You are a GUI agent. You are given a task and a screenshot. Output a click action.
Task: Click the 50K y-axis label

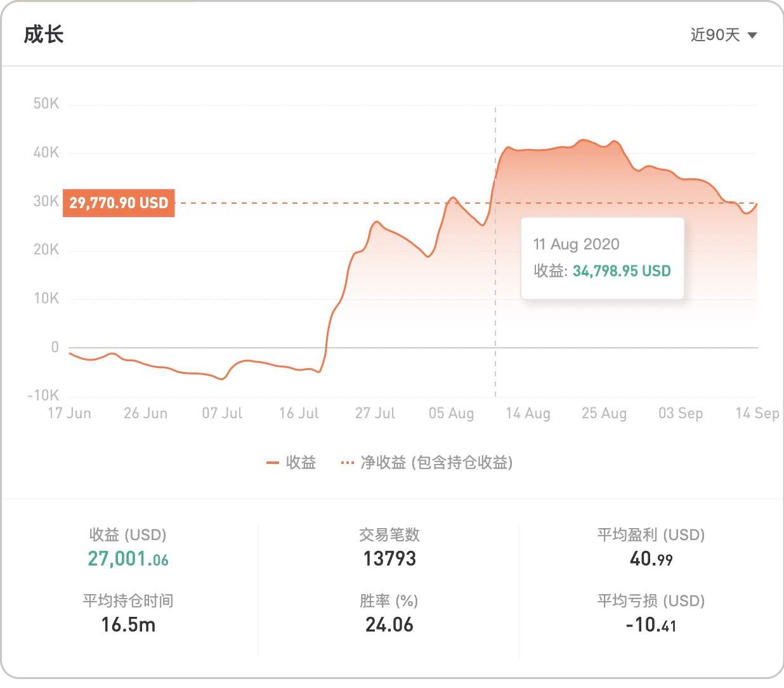click(x=46, y=103)
